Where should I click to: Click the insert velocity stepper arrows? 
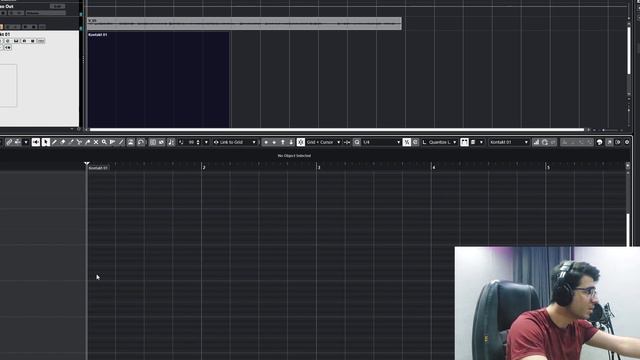tap(198, 142)
